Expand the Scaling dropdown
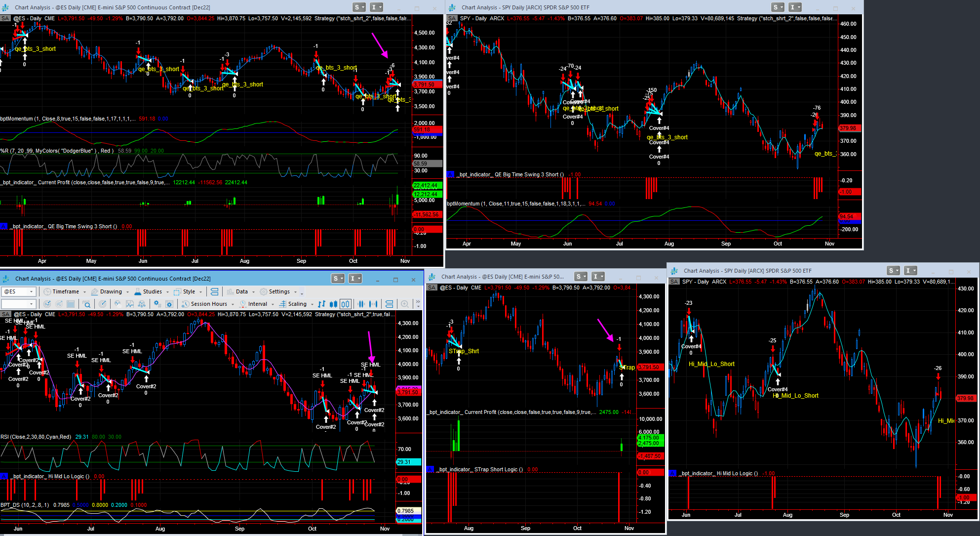980x536 pixels. (312, 304)
